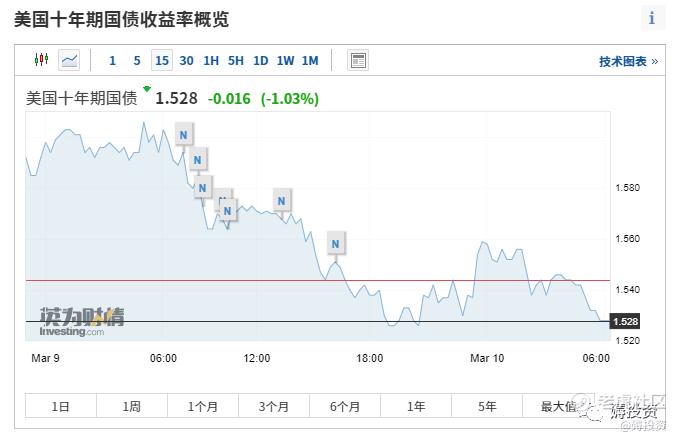Select the 5年 time range
The image size is (679, 441).
pyautogui.click(x=487, y=407)
